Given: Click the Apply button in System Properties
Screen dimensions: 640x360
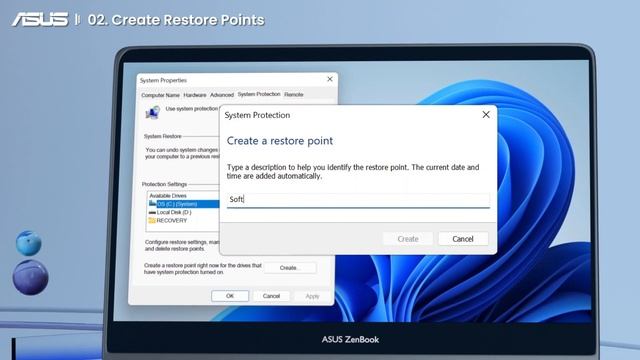Looking at the screenshot, I should tap(312, 296).
